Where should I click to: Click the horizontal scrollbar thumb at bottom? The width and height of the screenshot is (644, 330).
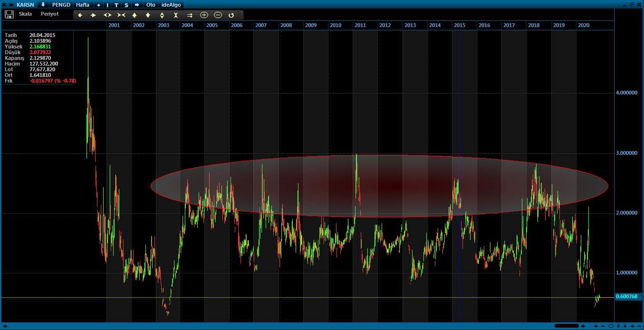[x=567, y=326]
